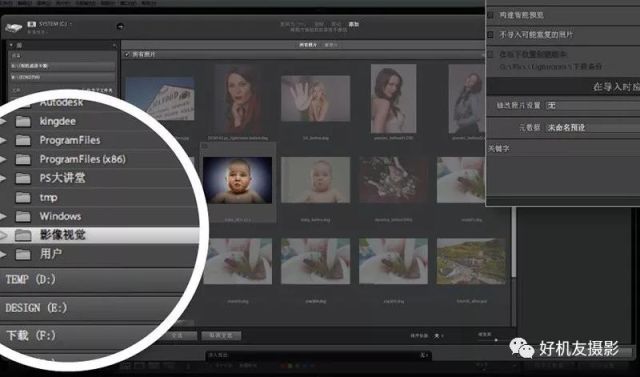Expand the Windows folder tree arrow

point(3,216)
